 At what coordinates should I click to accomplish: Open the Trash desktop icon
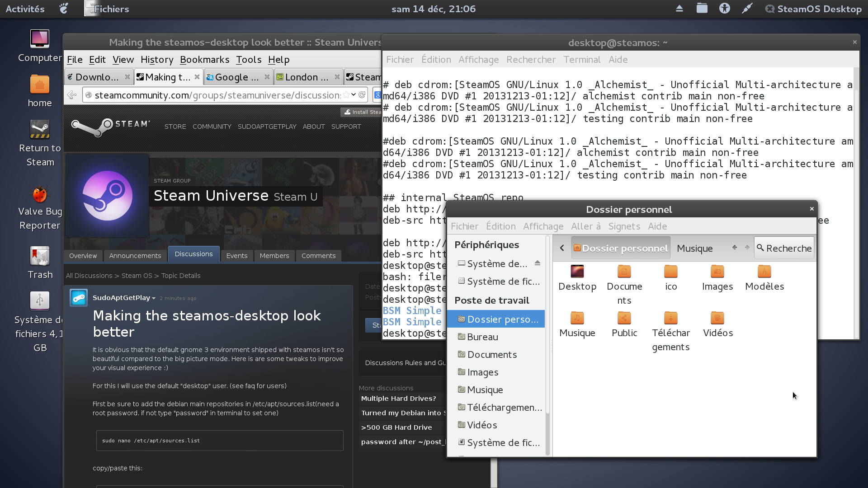coord(40,257)
